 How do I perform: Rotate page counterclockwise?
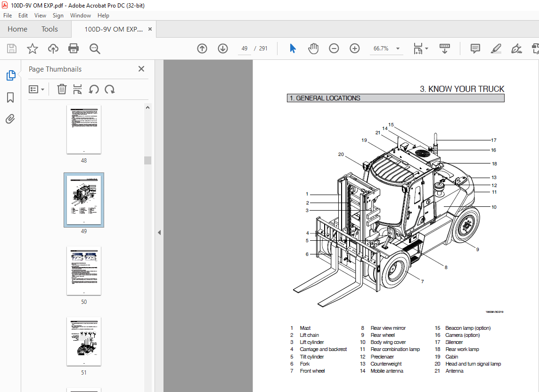[94, 90]
